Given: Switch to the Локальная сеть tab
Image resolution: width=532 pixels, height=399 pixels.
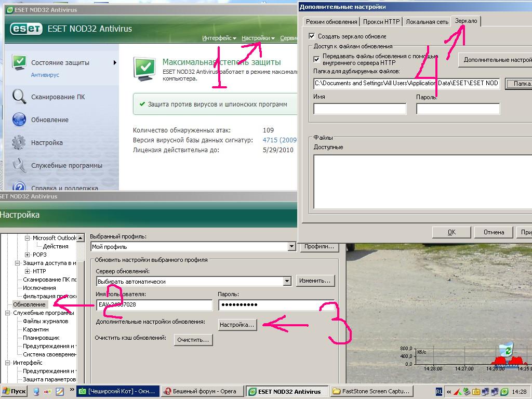Looking at the screenshot, I should (427, 22).
